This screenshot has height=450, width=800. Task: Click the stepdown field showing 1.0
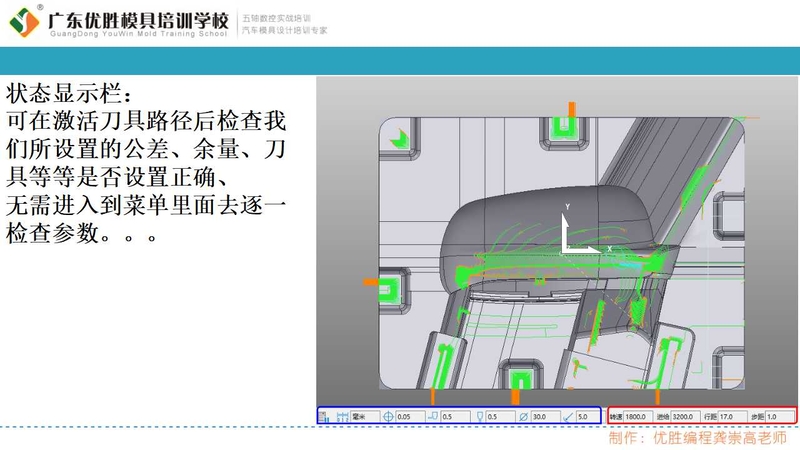(780, 417)
